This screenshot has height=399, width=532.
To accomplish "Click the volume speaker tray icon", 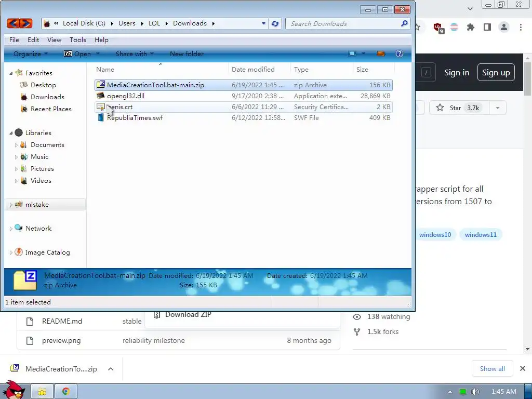I will (475, 392).
